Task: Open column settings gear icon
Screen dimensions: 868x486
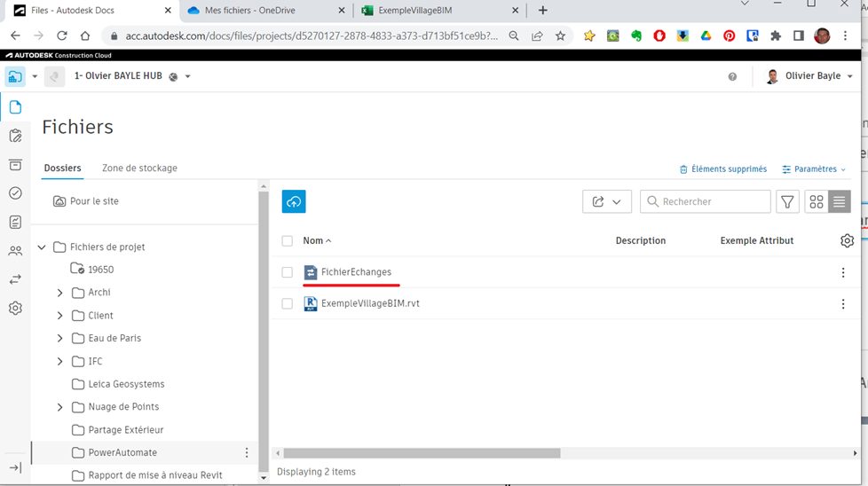Action: point(847,240)
